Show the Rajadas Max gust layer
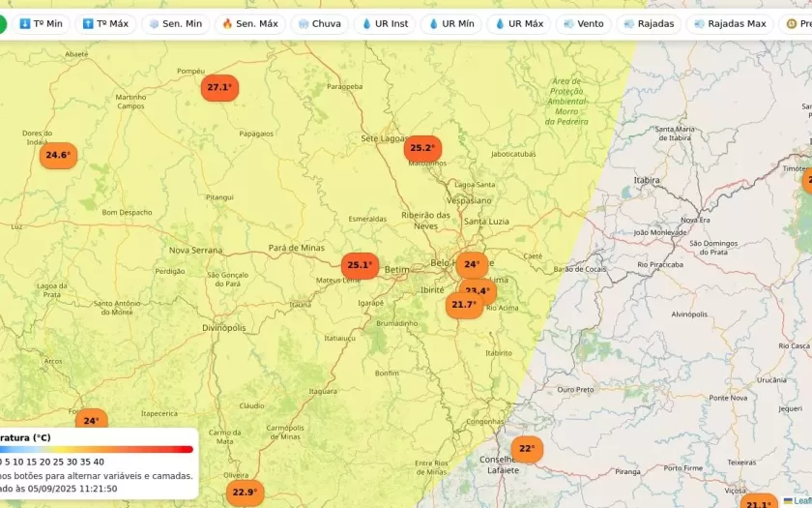This screenshot has height=508, width=812. pyautogui.click(x=730, y=23)
